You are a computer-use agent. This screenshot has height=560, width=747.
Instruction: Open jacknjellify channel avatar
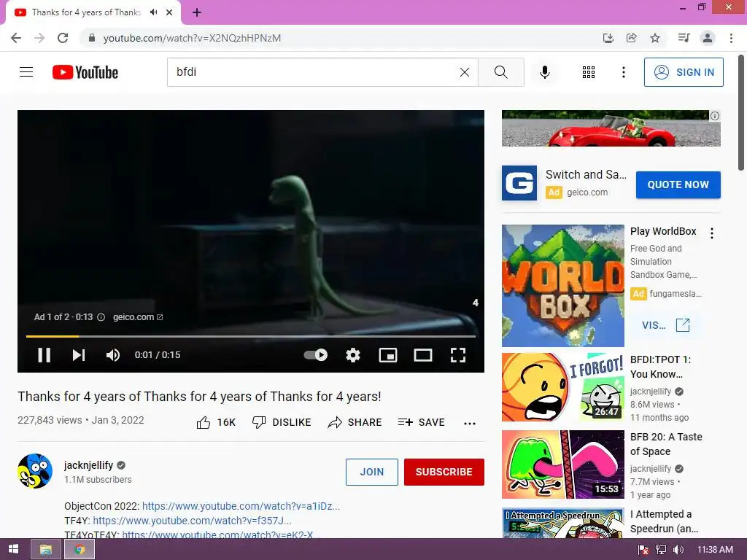35,472
